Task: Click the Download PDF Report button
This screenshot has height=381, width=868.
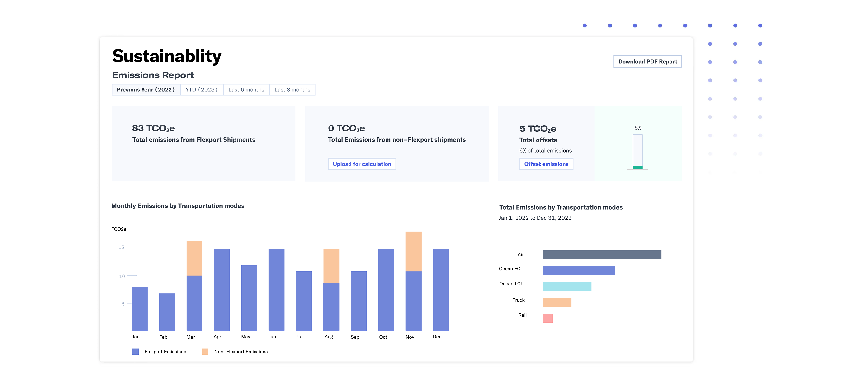Action: tap(647, 61)
